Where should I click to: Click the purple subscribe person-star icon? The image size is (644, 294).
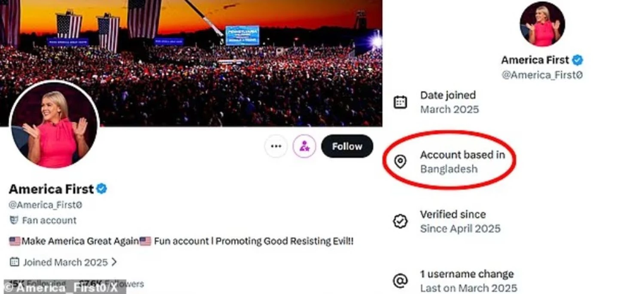tap(304, 146)
